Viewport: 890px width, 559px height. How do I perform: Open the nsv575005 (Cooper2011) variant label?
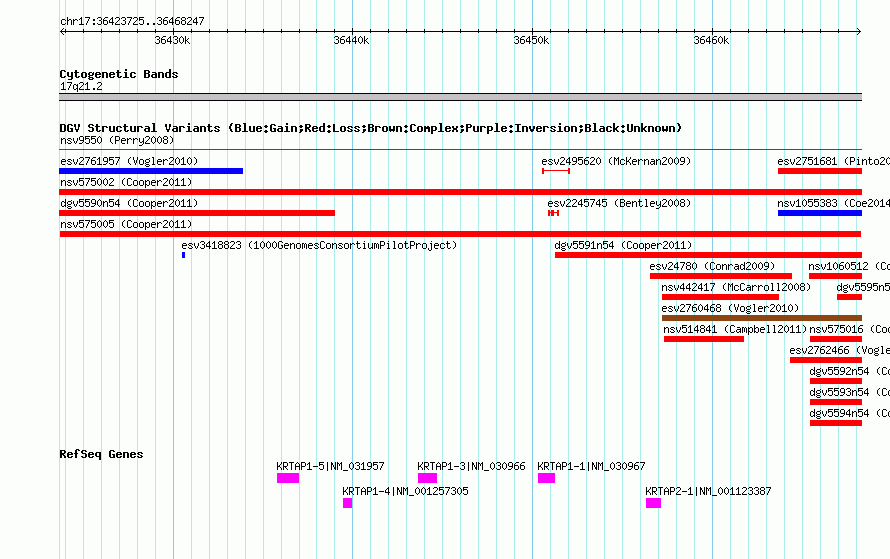coord(126,224)
